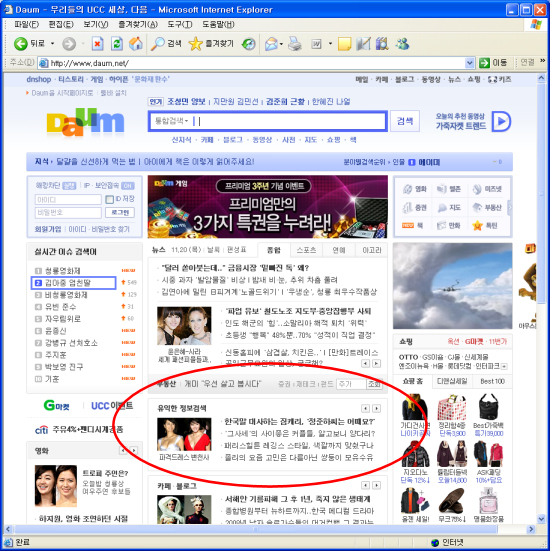Open the Back button history dropdown arrow

point(53,44)
